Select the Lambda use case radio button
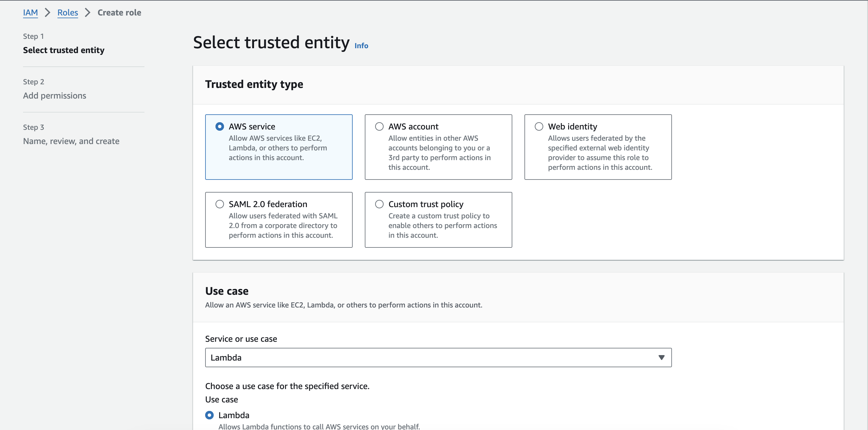Viewport: 868px width, 430px height. (x=209, y=415)
